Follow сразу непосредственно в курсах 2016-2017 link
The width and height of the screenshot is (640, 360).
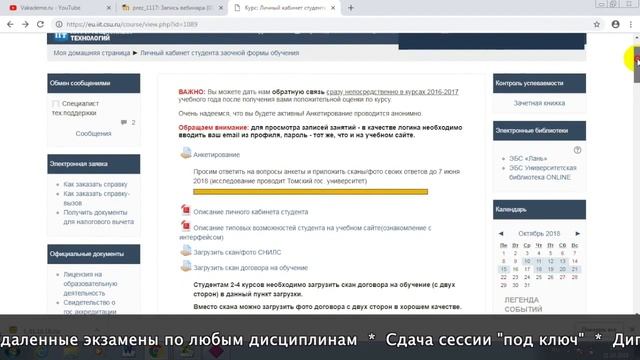[x=392, y=92]
